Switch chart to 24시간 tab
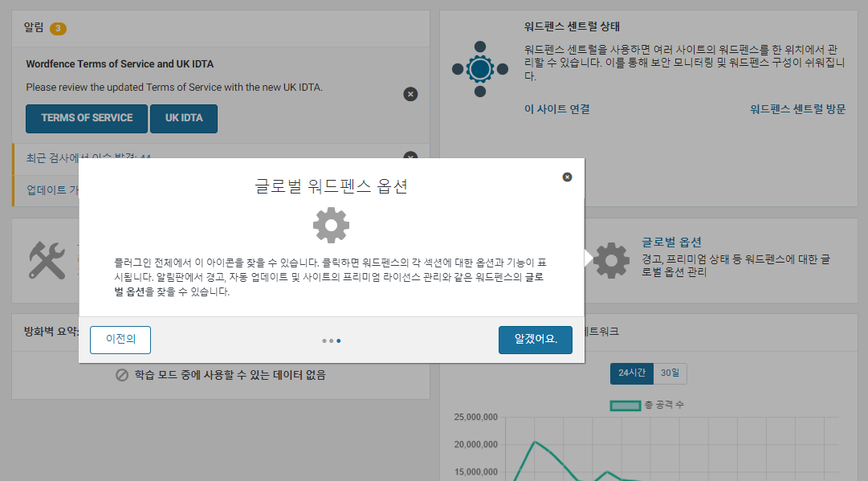The width and height of the screenshot is (868, 481). click(632, 373)
